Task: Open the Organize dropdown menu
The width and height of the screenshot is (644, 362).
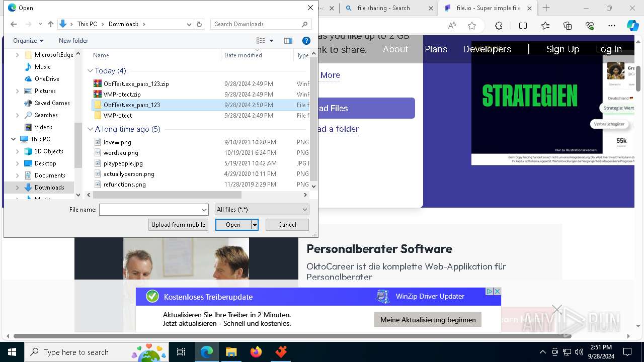Action: click(x=28, y=41)
